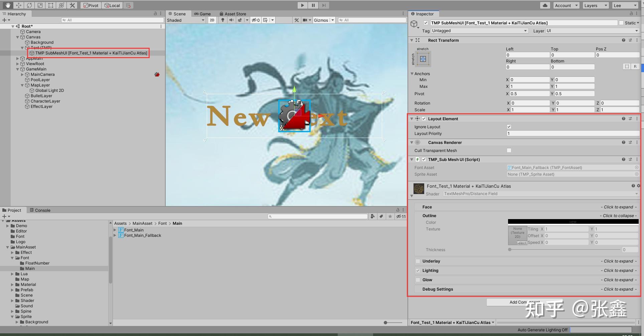644x336 pixels.
Task: Click the Play button
Action: [x=302, y=5]
